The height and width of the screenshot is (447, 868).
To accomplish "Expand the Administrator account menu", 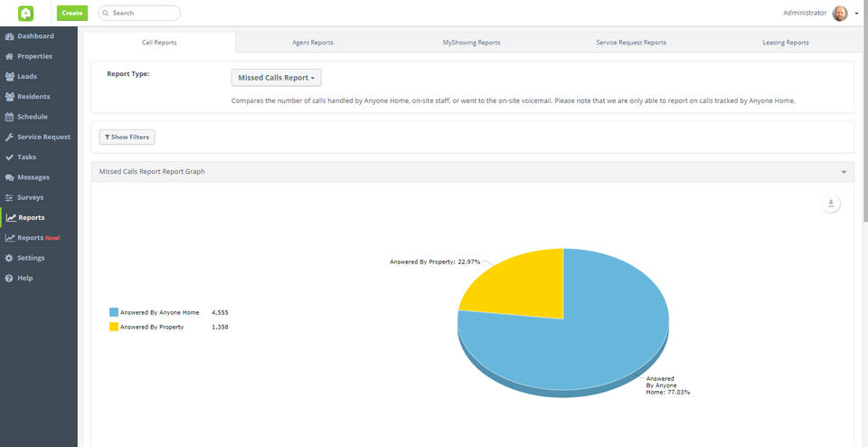I will click(856, 14).
